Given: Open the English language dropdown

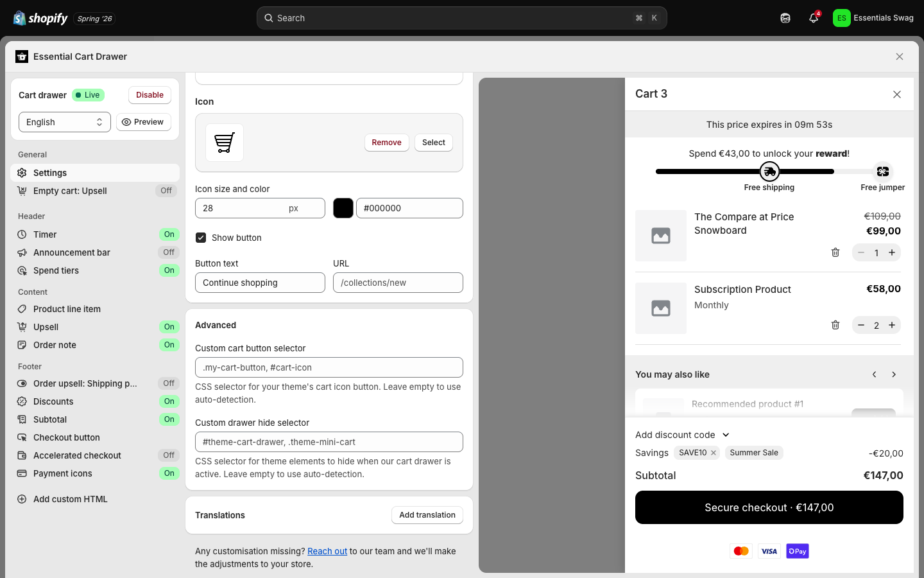Looking at the screenshot, I should click(x=65, y=122).
